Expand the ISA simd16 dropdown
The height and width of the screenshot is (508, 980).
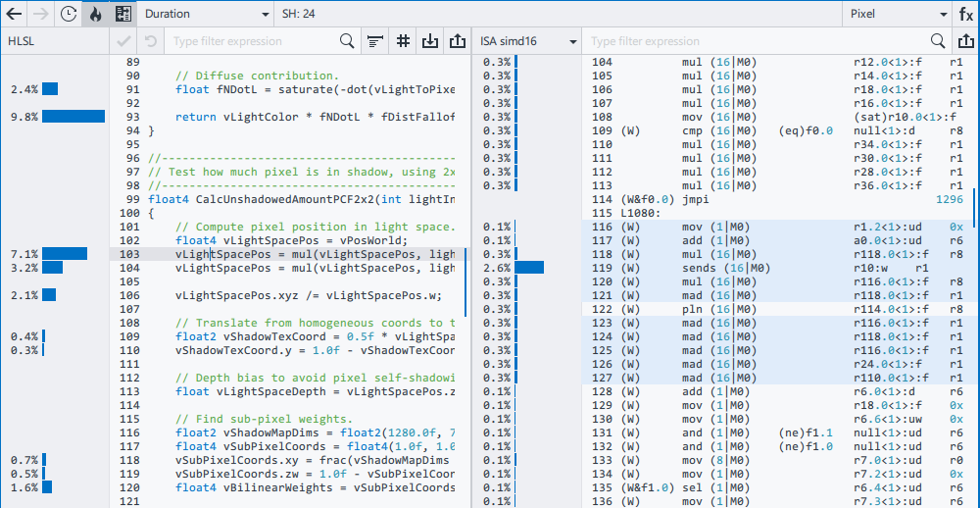[x=528, y=41]
